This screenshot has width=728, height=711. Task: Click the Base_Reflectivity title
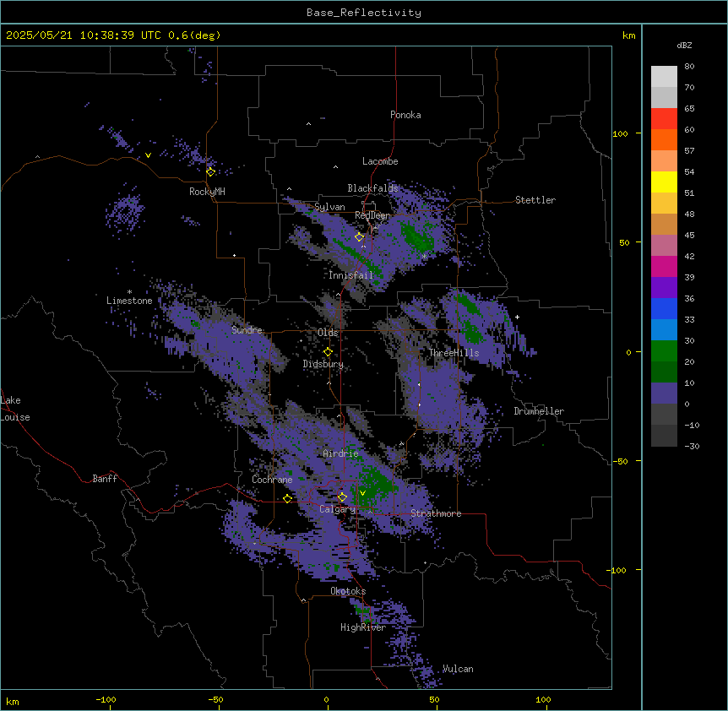364,13
